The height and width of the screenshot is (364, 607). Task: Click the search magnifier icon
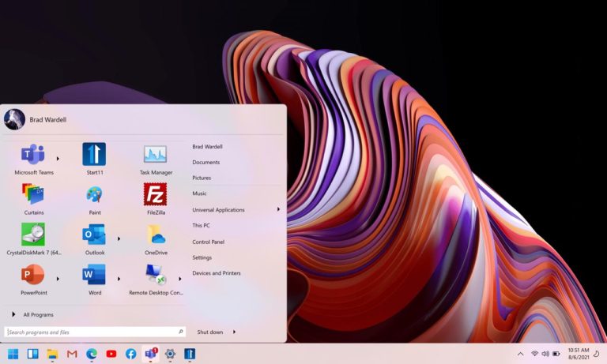pyautogui.click(x=180, y=332)
